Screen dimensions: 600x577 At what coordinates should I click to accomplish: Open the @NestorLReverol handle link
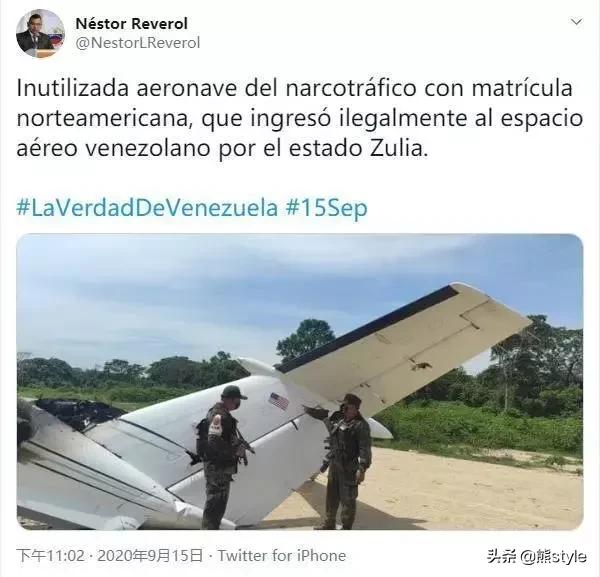(x=138, y=42)
